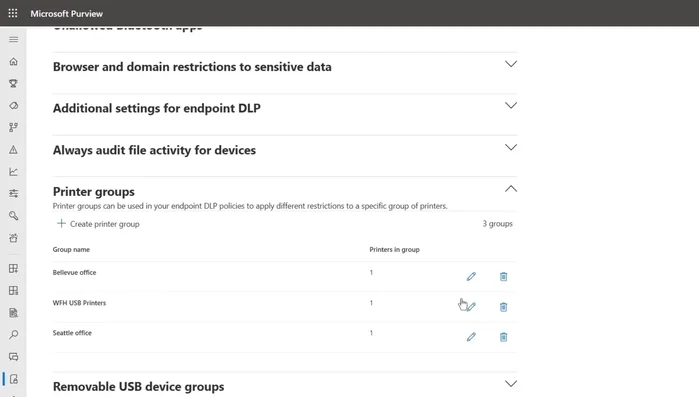699x397 pixels.
Task: Click the Removable USB device groups heading
Action: pyautogui.click(x=139, y=386)
